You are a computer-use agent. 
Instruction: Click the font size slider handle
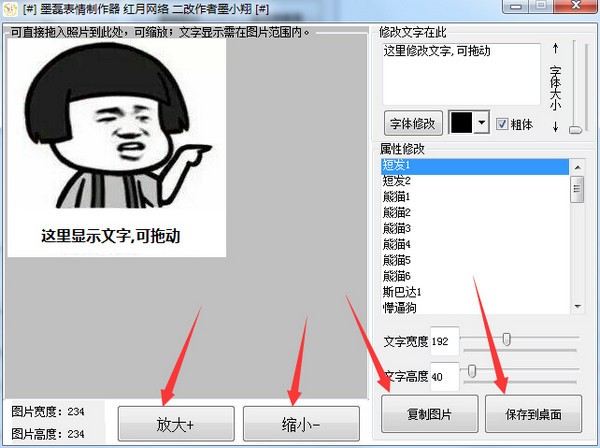575,130
